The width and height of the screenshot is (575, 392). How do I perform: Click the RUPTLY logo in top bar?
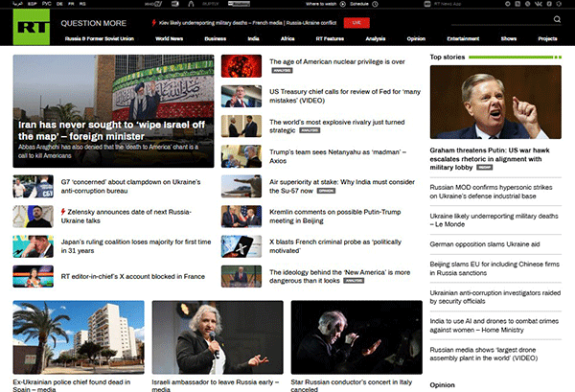pos(211,4)
